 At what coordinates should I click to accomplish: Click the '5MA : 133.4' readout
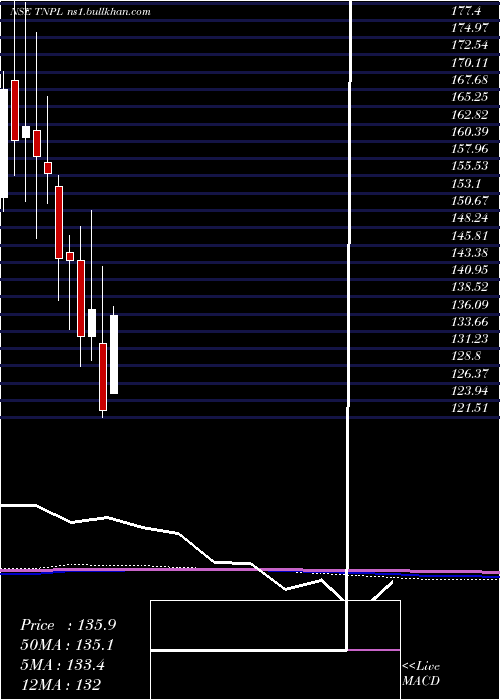tap(62, 665)
